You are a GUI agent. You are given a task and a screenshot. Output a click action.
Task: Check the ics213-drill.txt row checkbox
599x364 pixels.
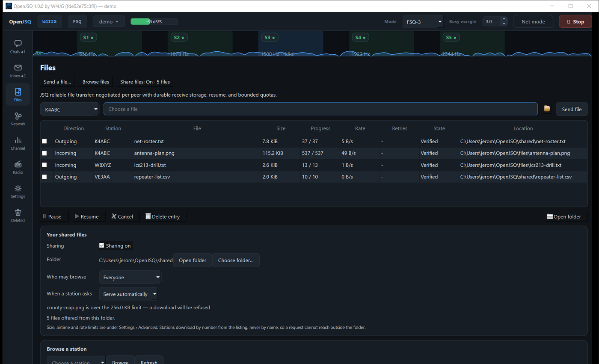pyautogui.click(x=44, y=165)
